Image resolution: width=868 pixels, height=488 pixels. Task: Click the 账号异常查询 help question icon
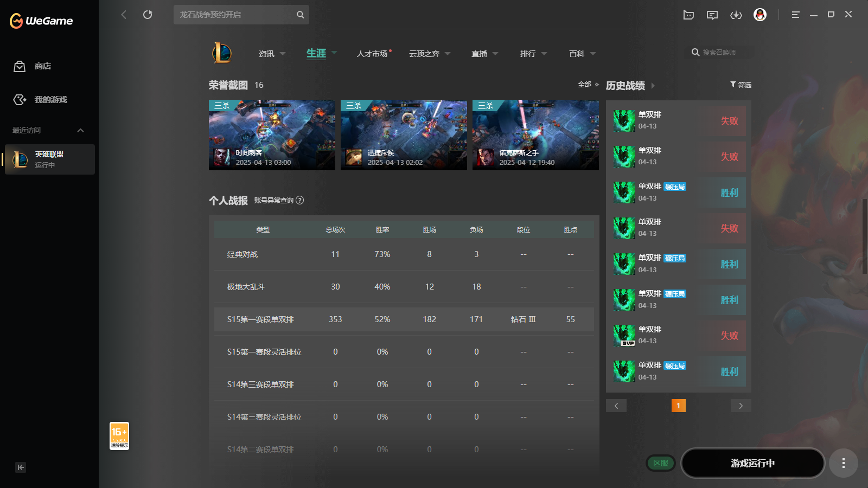[299, 200]
